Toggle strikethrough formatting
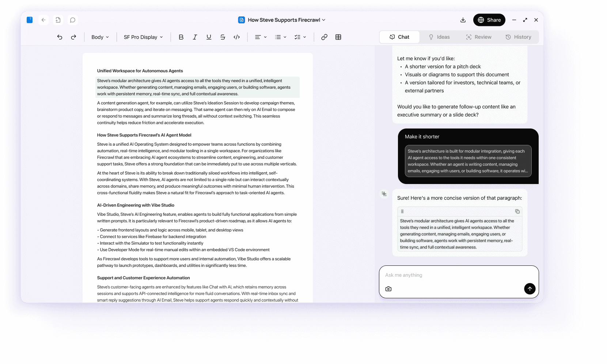This screenshot has width=607, height=364. (223, 37)
